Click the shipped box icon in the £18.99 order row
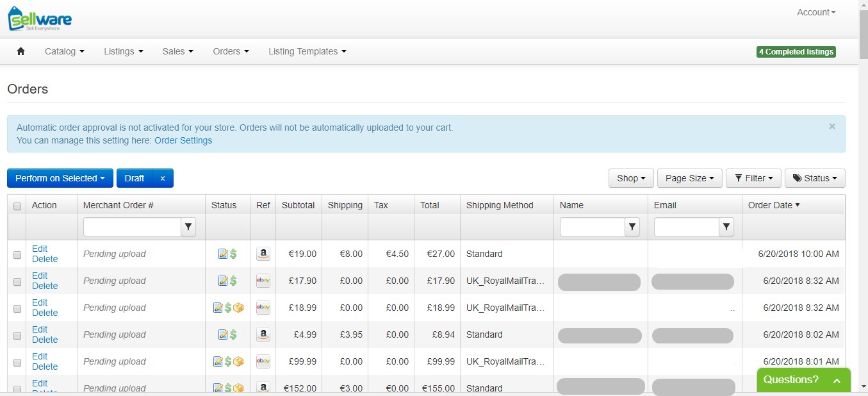Viewport: 868px width, 396px height. coord(238,308)
